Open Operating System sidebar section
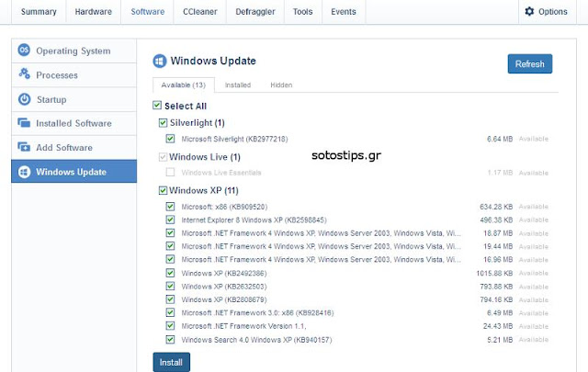The height and width of the screenshot is (372, 588). pos(73,51)
